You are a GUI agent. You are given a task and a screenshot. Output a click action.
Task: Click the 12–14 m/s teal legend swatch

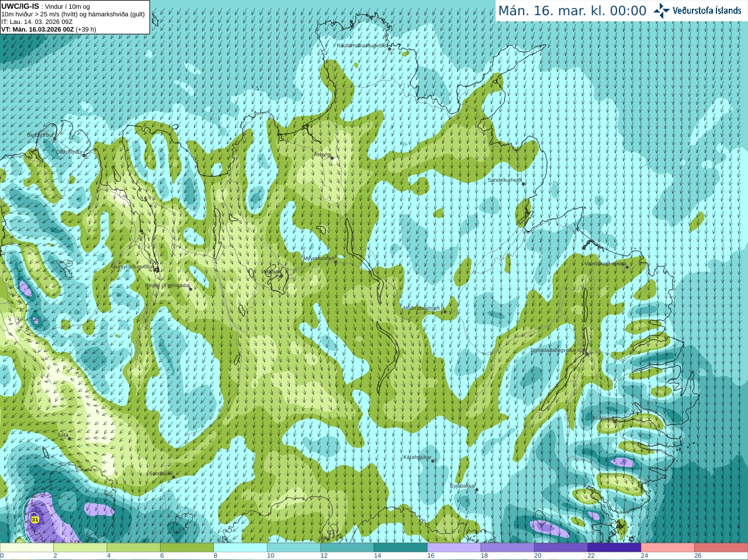click(x=347, y=548)
